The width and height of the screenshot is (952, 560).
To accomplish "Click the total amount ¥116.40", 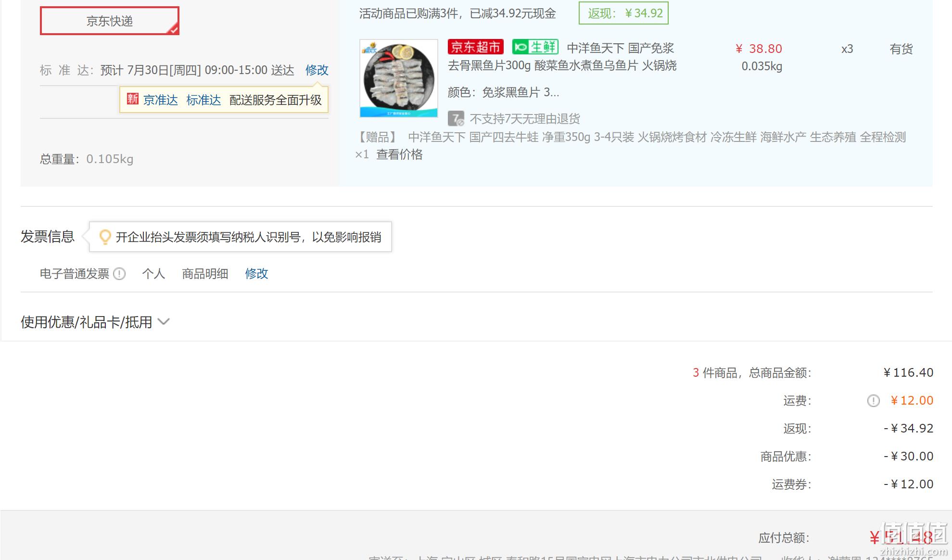I will (x=908, y=373).
